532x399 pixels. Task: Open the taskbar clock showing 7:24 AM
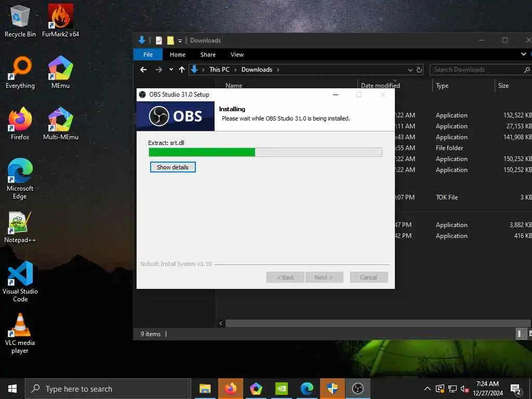pos(487,389)
